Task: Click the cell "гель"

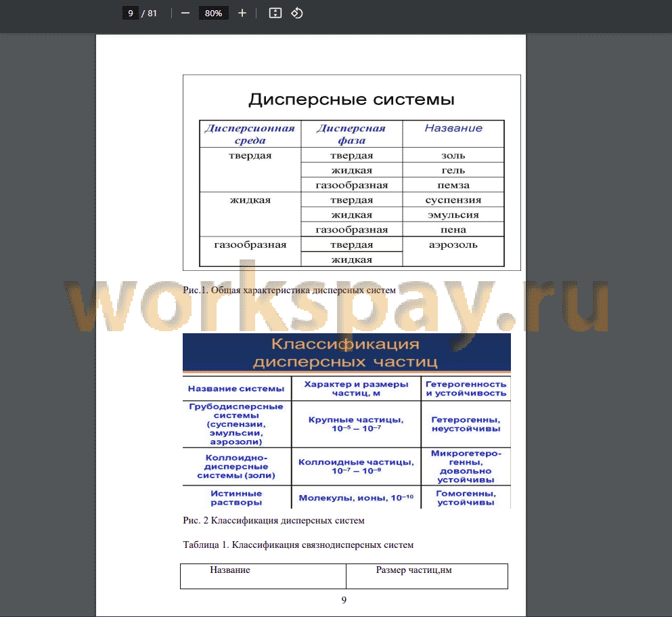Action: coord(453,171)
